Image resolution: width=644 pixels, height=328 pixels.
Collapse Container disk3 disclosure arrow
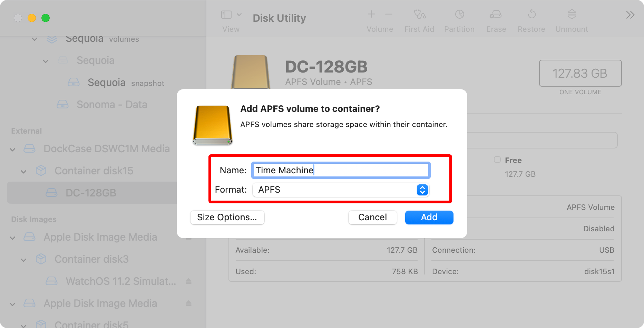point(23,260)
